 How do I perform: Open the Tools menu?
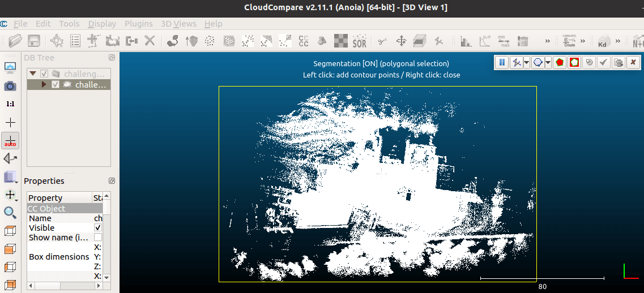click(69, 24)
